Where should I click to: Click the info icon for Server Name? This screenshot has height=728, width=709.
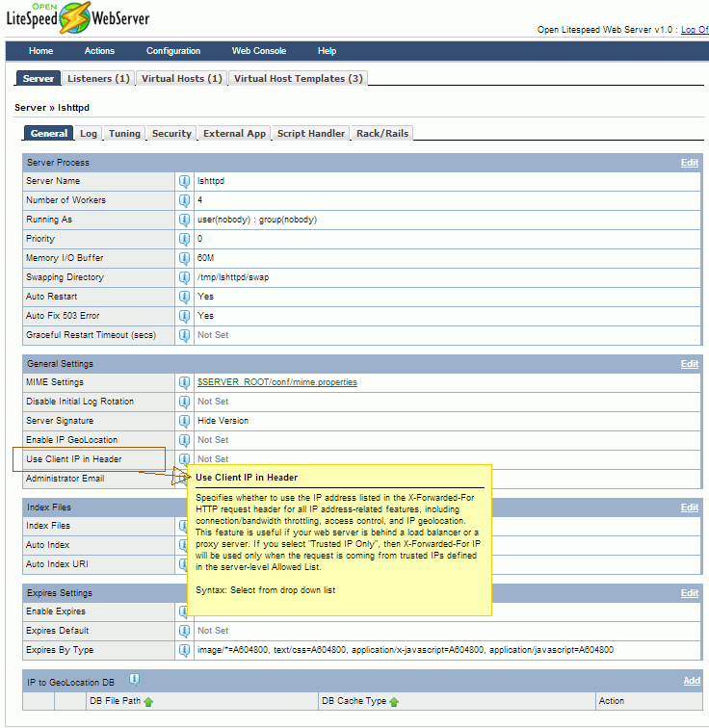184,181
